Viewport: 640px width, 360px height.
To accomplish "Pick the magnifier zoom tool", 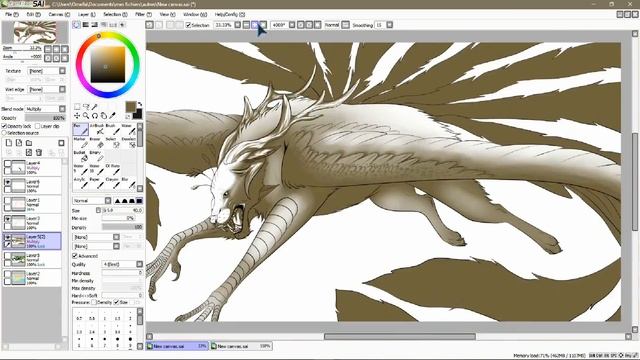I will click(x=86, y=116).
